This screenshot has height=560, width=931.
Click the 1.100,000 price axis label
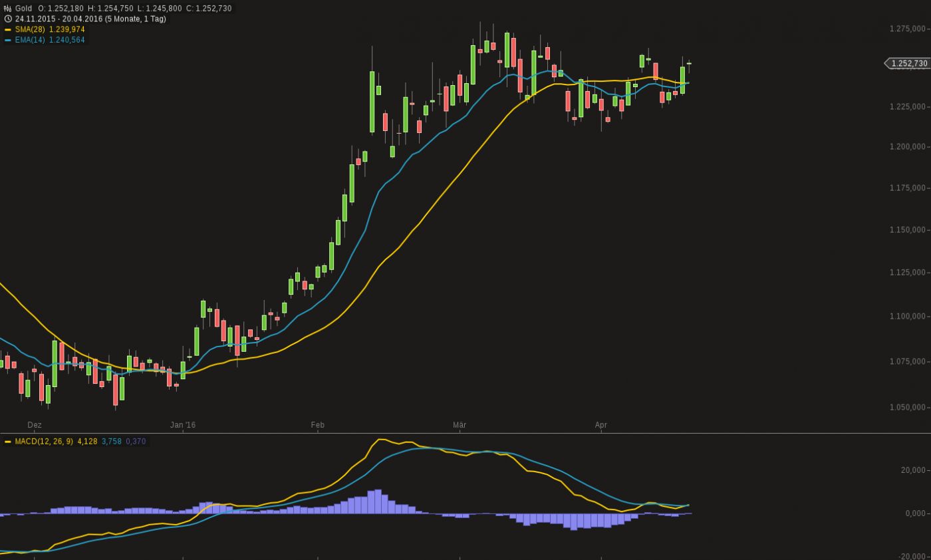pos(907,316)
